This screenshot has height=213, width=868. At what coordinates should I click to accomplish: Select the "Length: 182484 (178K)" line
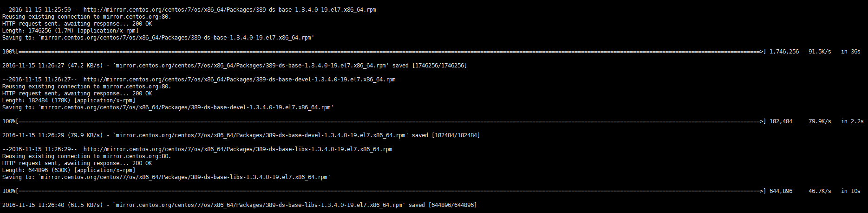69,100
